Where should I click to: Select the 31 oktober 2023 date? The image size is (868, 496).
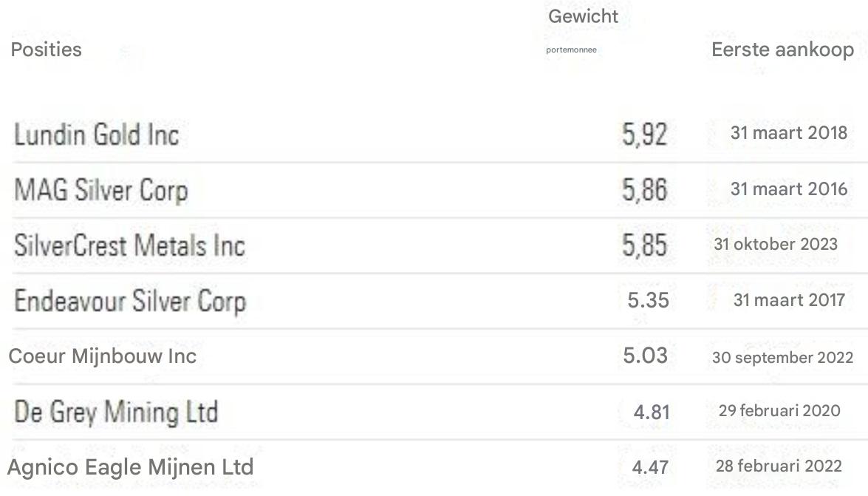point(776,244)
